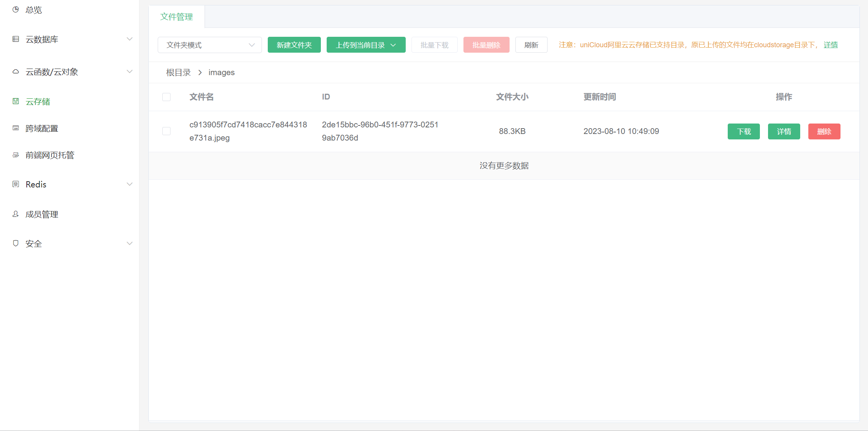Select 云存储 in the sidebar
Image resolution: width=868 pixels, height=431 pixels.
click(x=38, y=101)
